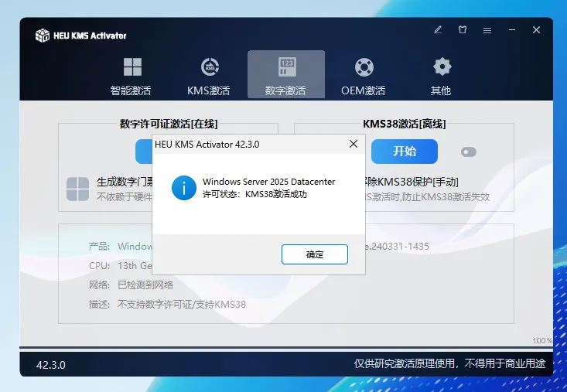Close the main HEU KMS Activator window
This screenshot has width=567, height=392.
536,30
